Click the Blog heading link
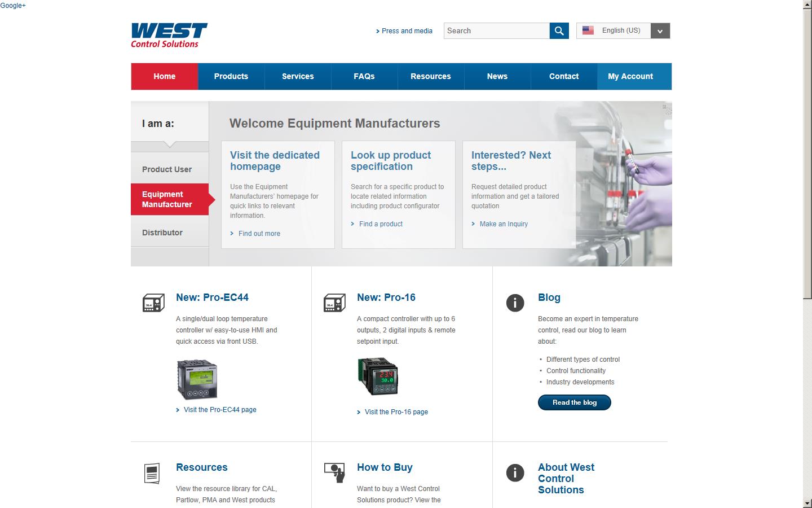 click(x=549, y=297)
